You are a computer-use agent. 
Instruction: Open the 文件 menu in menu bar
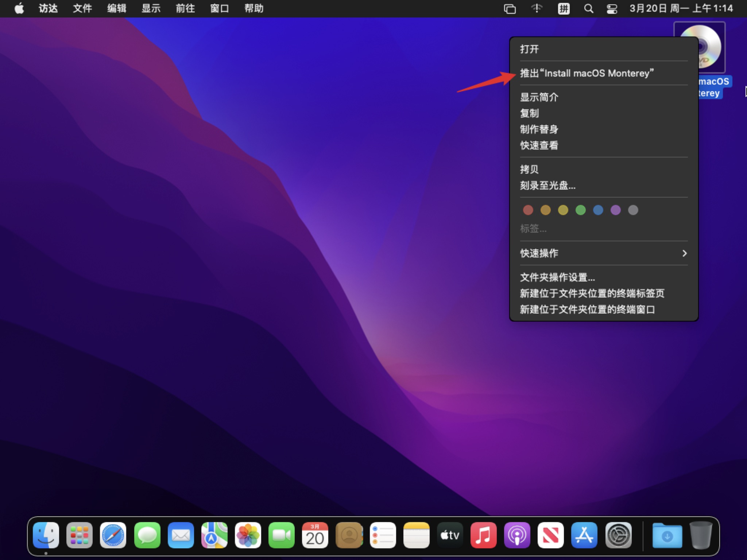(x=82, y=8)
